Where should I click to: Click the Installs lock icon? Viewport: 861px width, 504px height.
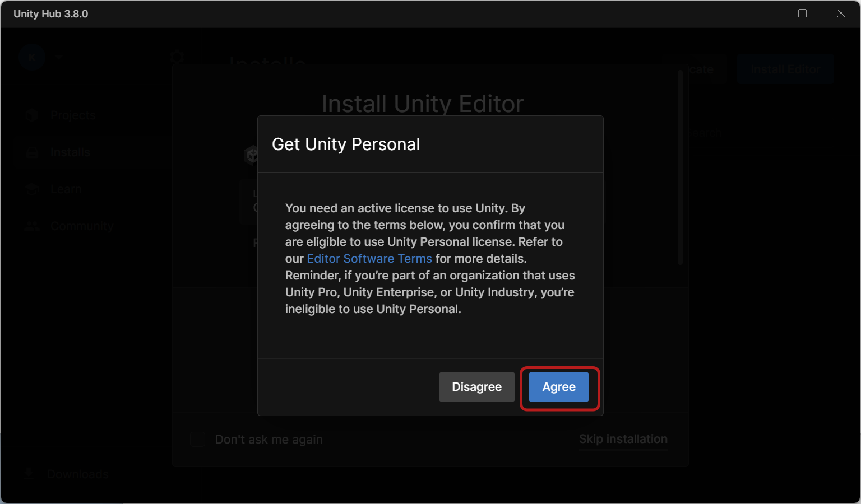(x=32, y=152)
